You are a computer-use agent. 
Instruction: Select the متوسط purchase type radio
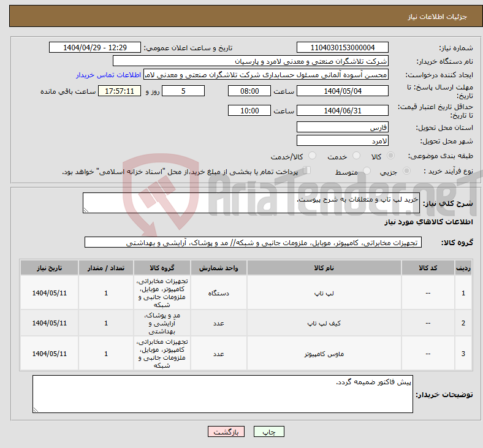click(367, 171)
